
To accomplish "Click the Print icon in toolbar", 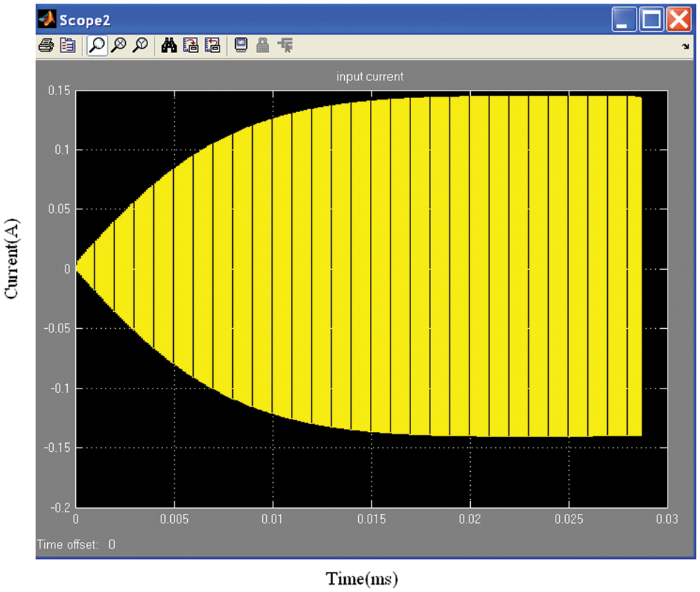I will (46, 46).
